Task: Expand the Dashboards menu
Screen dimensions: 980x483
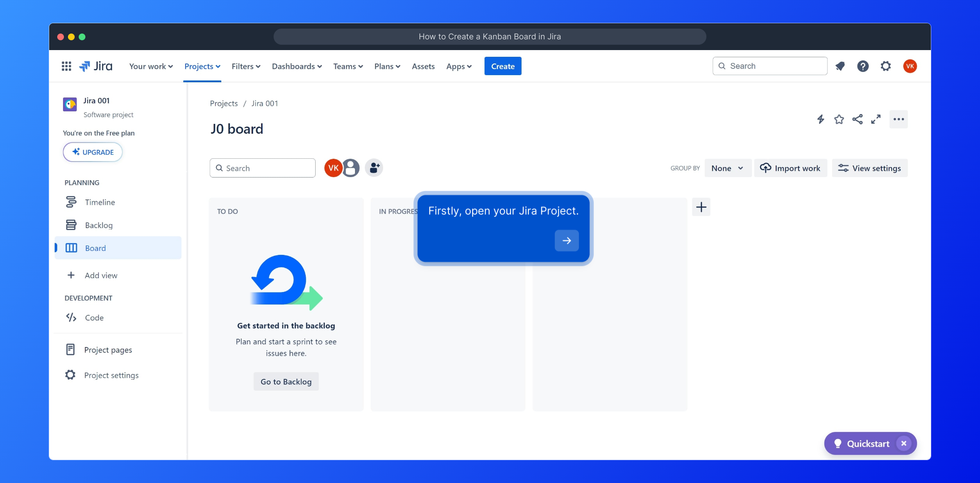Action: (x=296, y=66)
